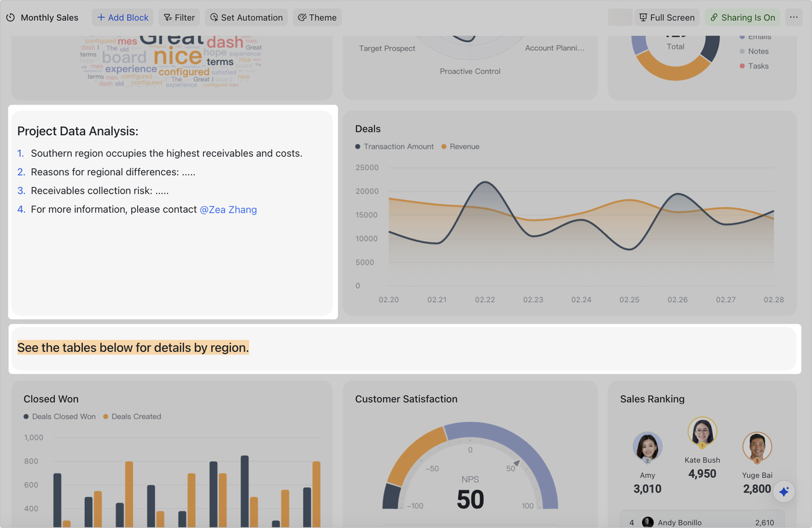Open Set Automation from the toolbar
The height and width of the screenshot is (528, 812).
[246, 17]
